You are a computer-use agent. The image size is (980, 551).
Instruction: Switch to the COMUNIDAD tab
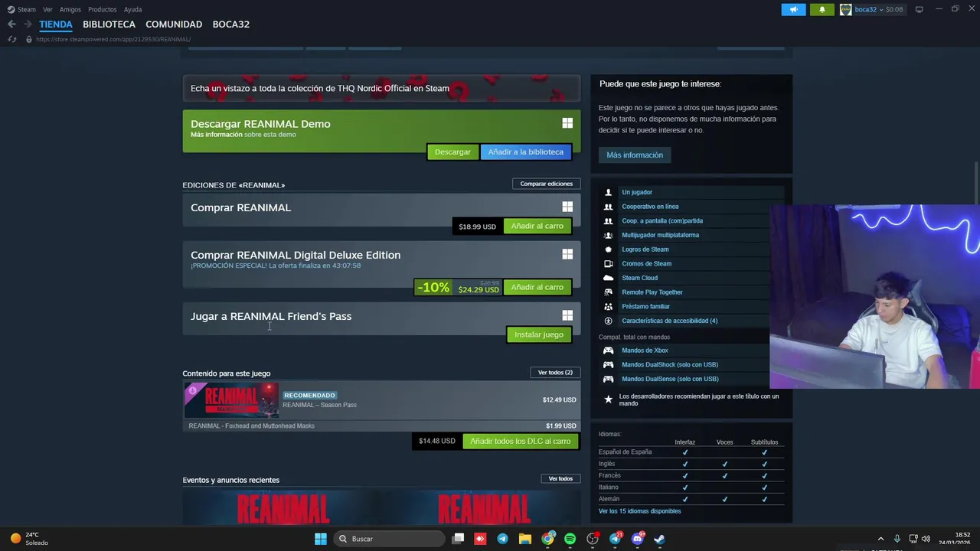(174, 24)
